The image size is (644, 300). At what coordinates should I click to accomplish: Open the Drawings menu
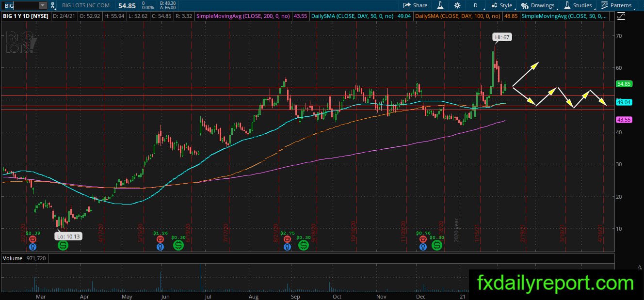click(538, 5)
